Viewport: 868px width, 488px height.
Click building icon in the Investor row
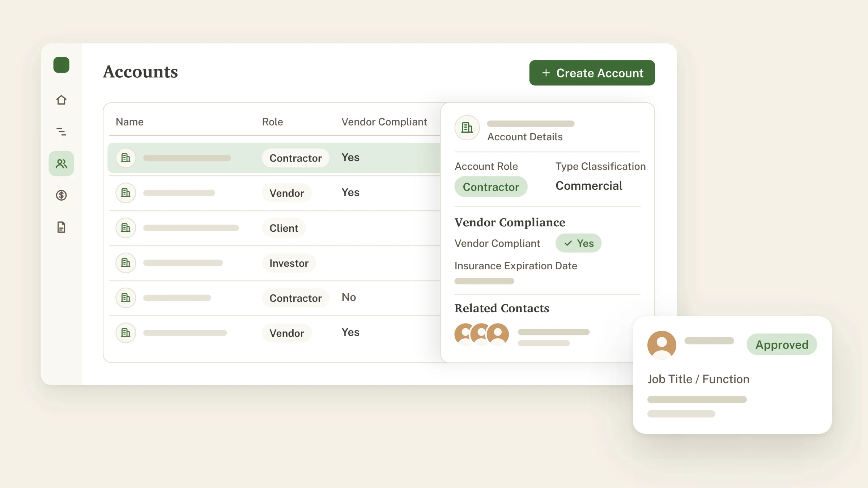point(125,263)
